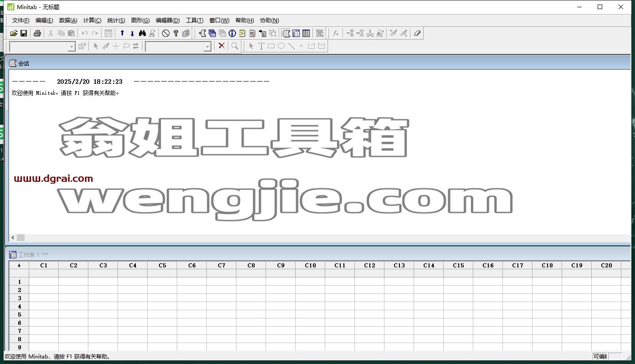Click the 可编辑 status bar indicator
The height and width of the screenshot is (364, 635).
click(x=600, y=356)
